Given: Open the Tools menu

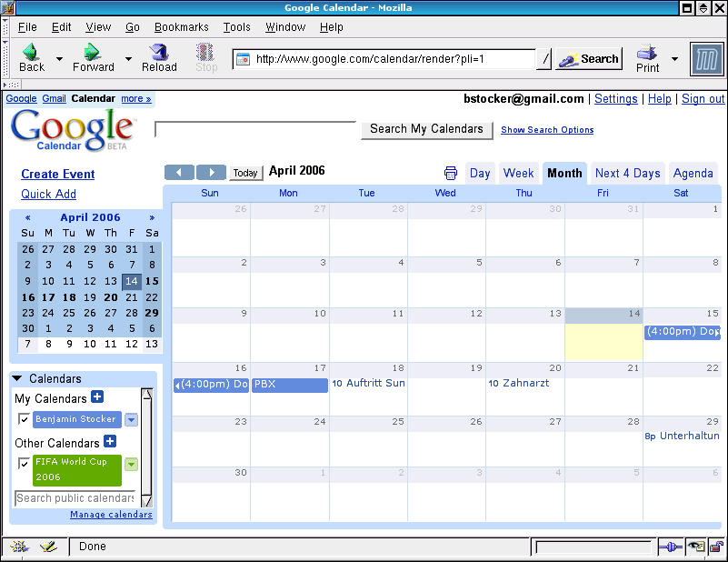Looking at the screenshot, I should (237, 27).
